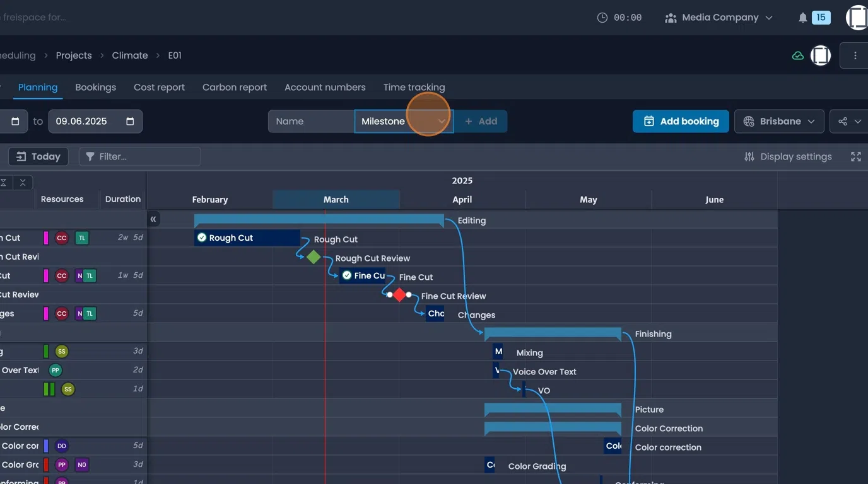The height and width of the screenshot is (484, 868).
Task: Open the three-dot overflow menu
Action: [x=855, y=55]
